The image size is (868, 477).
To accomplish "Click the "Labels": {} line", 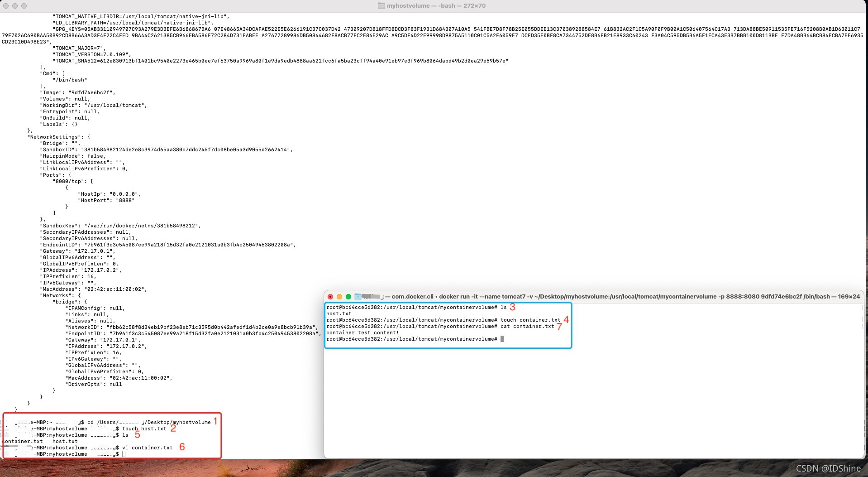I will pyautogui.click(x=59, y=124).
